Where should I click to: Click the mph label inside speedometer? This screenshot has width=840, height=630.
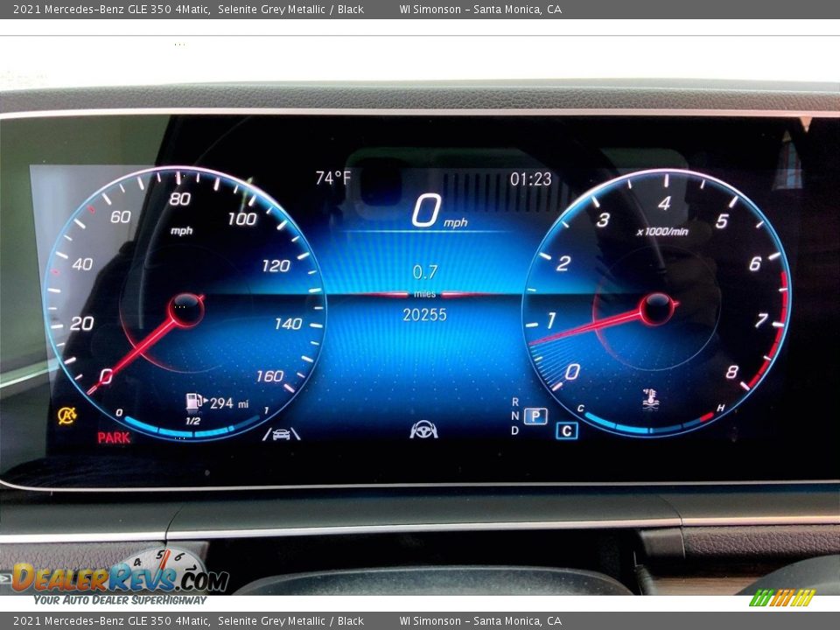(x=182, y=231)
